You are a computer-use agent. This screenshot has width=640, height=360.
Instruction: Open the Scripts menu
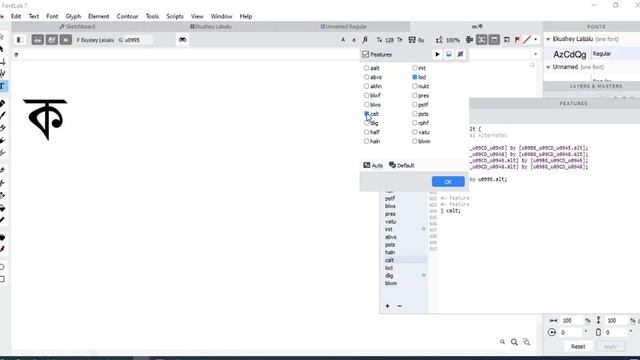click(x=175, y=16)
